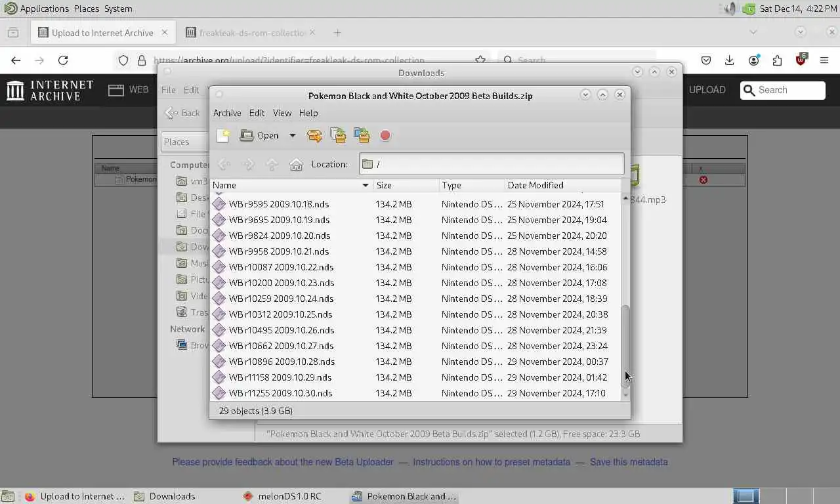The width and height of the screenshot is (840, 504).
Task: Click the Add folder to archive icon
Action: click(x=362, y=135)
